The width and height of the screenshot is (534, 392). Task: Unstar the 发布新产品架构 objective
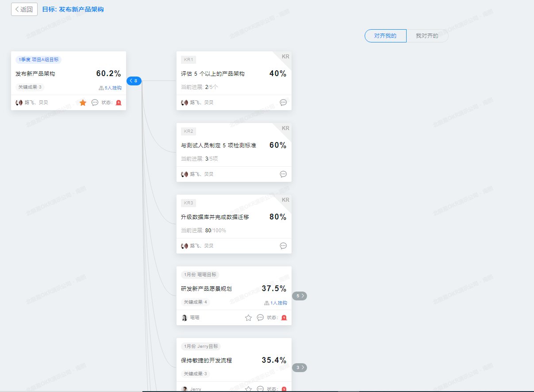point(83,102)
